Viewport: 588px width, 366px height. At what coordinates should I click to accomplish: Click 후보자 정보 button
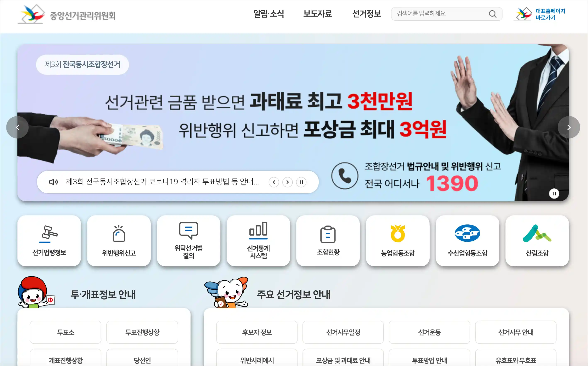point(257,332)
